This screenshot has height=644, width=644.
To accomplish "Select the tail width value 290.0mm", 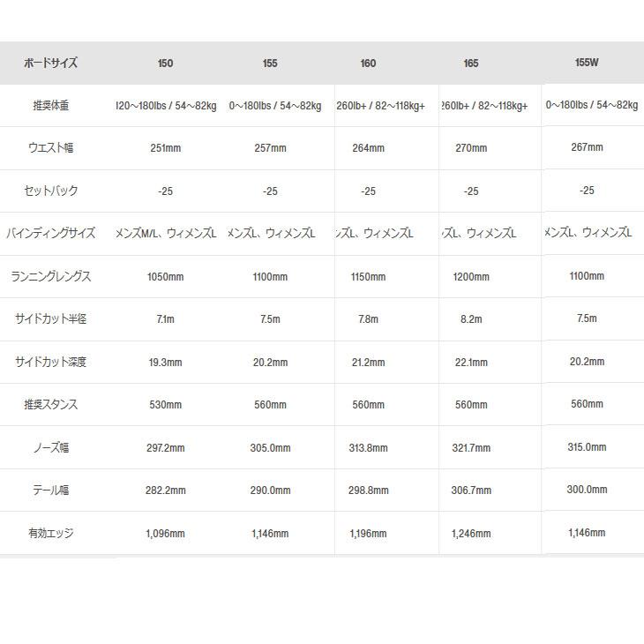I will (x=270, y=490).
